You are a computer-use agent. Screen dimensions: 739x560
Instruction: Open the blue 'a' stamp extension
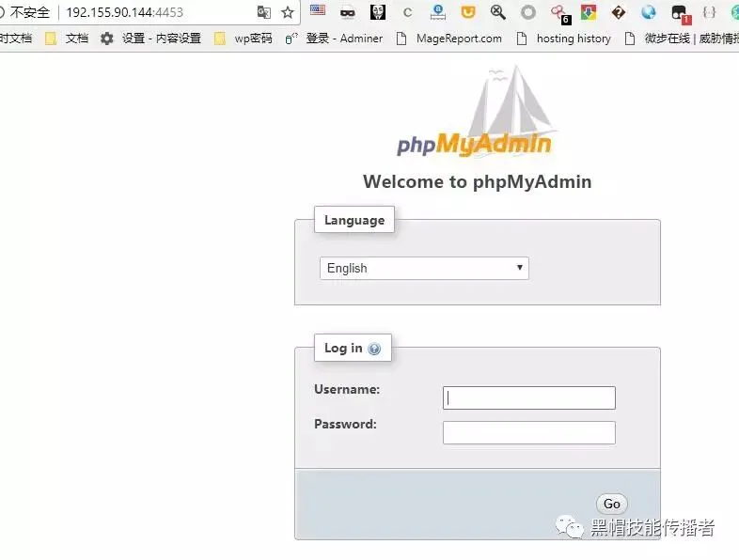pyautogui.click(x=438, y=12)
